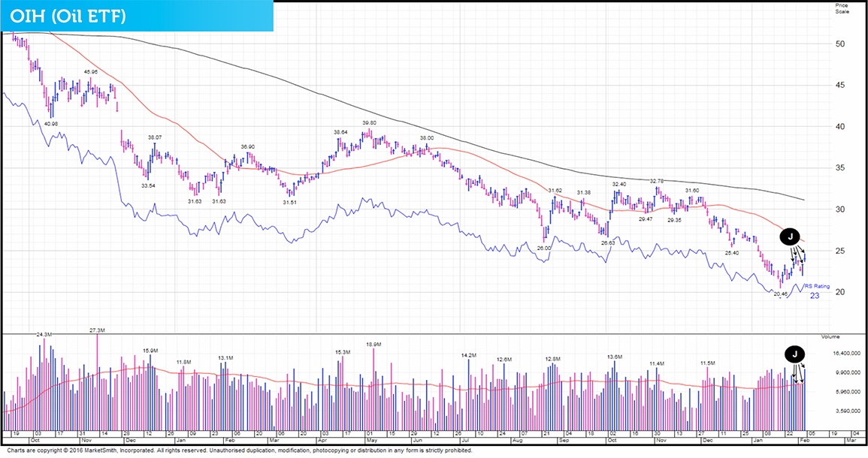
Task: Select 9,900,000 on the volume scale
Action: point(846,373)
